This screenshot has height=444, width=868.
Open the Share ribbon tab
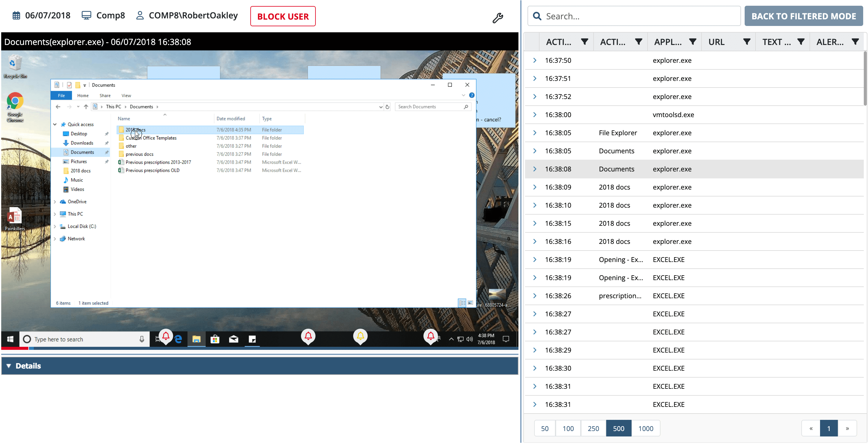(105, 96)
